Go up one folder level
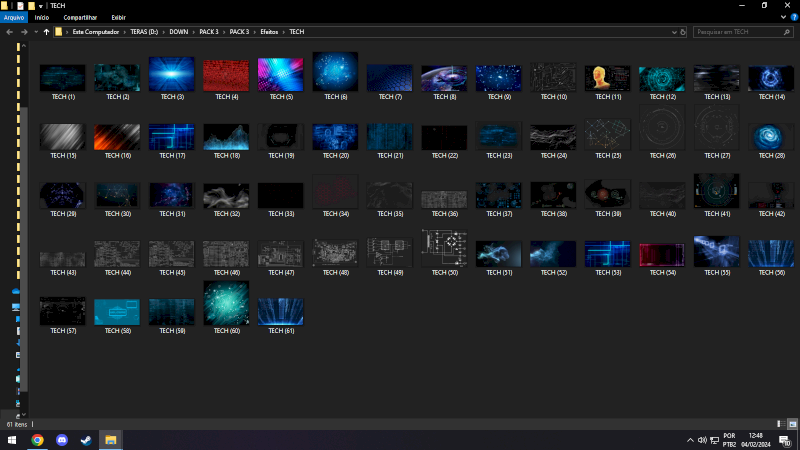 (x=46, y=32)
